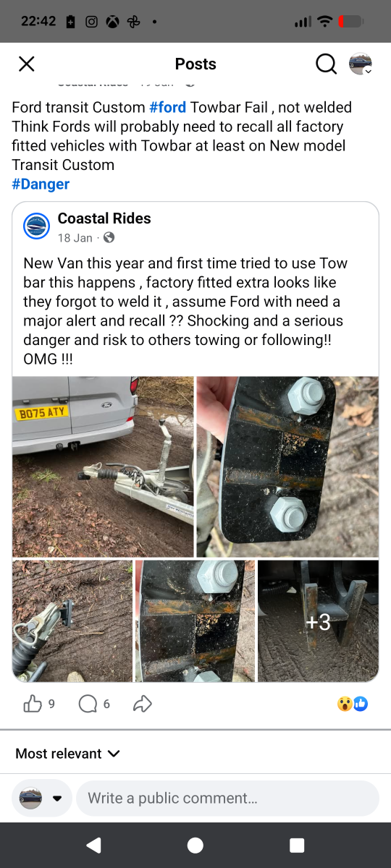This screenshot has width=391, height=868.
Task: View the +3 more photos thumbnail
Action: (x=319, y=621)
